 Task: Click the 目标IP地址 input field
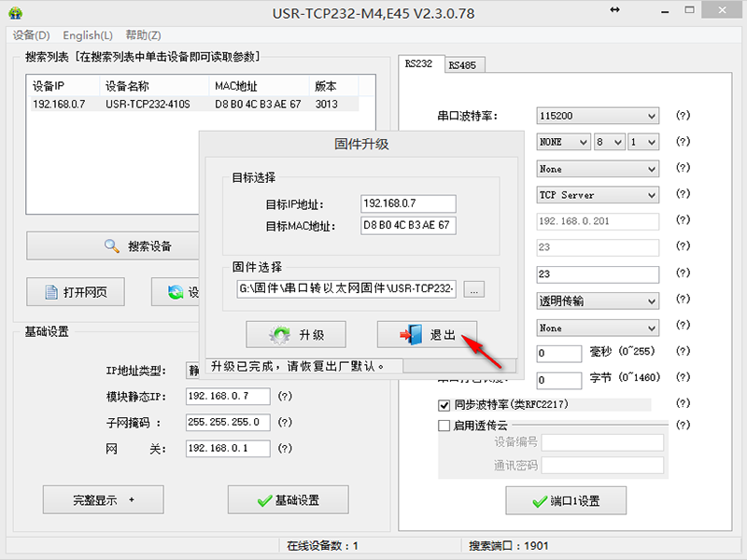click(x=408, y=203)
